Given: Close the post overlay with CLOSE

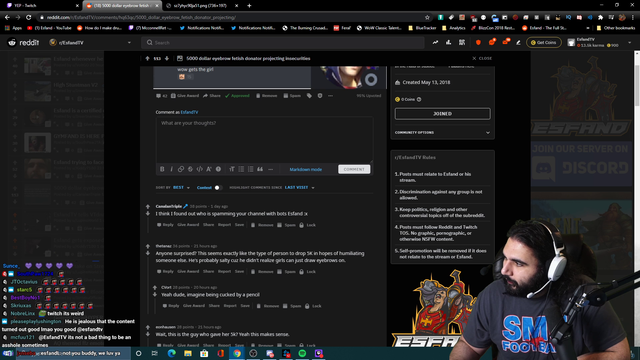Looking at the screenshot, I should [482, 58].
